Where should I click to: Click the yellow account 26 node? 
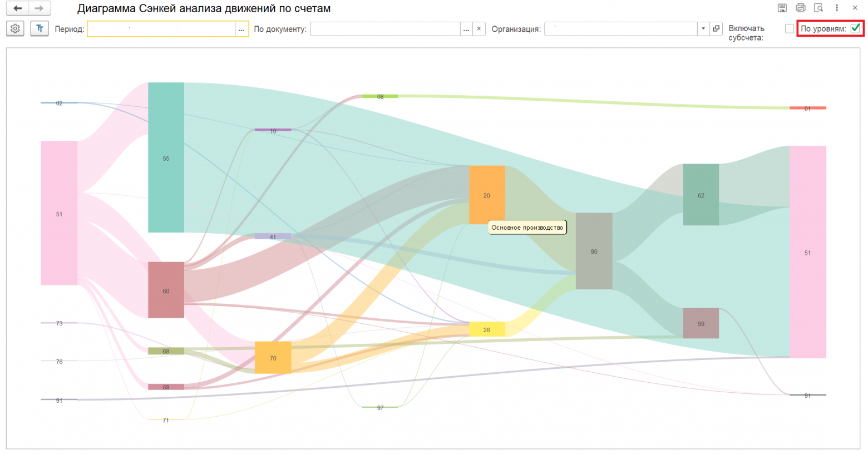click(x=487, y=329)
